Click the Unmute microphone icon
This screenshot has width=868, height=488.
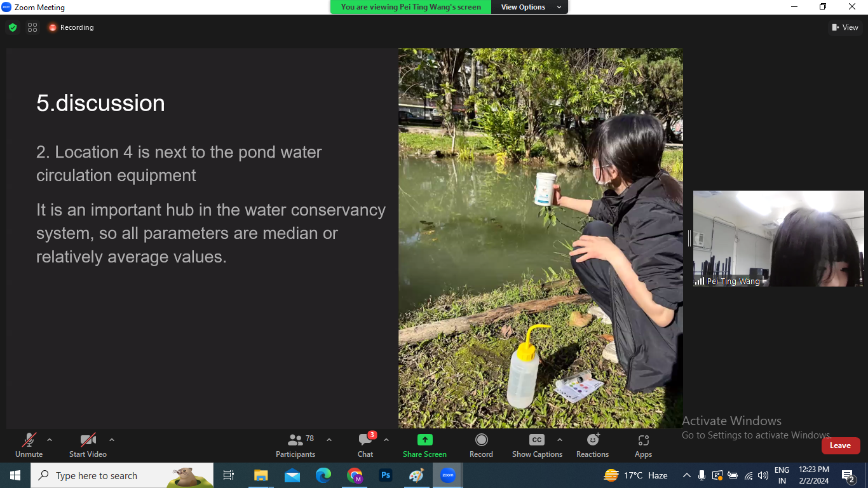29,440
